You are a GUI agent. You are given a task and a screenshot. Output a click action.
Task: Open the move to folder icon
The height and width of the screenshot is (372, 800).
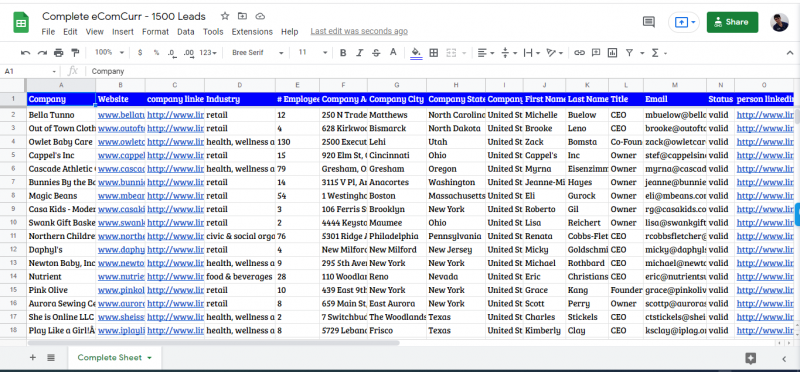pyautogui.click(x=242, y=16)
